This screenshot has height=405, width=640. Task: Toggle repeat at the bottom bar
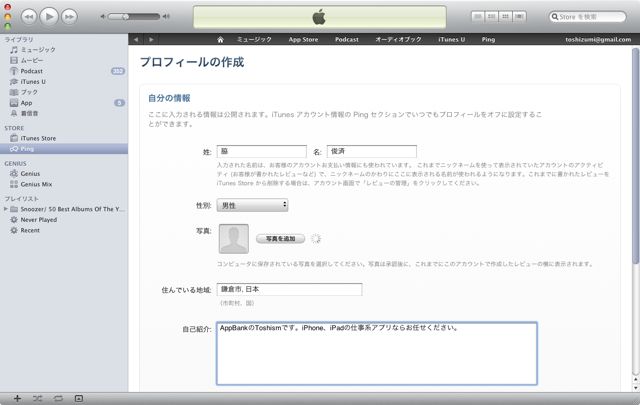pyautogui.click(x=58, y=398)
